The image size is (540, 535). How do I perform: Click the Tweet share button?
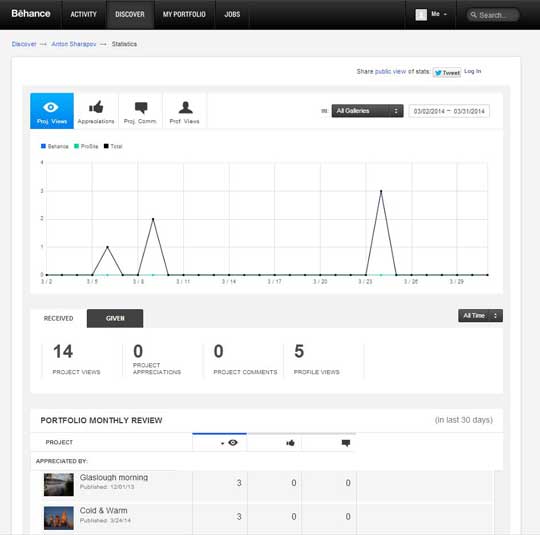447,73
